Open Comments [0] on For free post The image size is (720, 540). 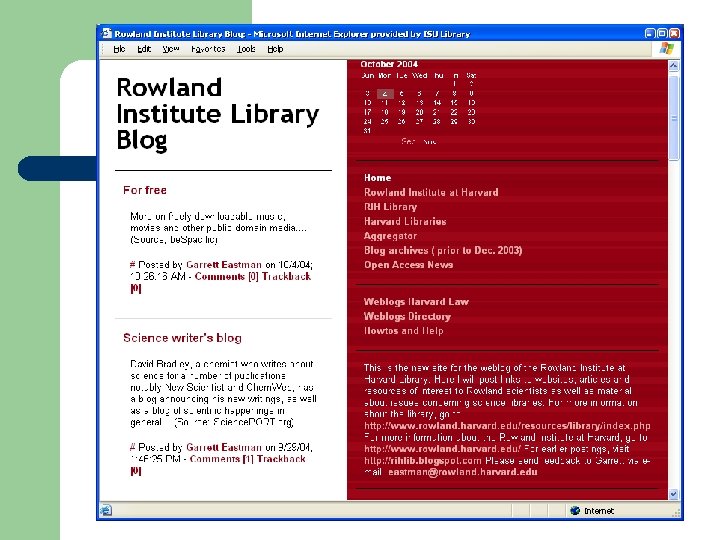226,276
